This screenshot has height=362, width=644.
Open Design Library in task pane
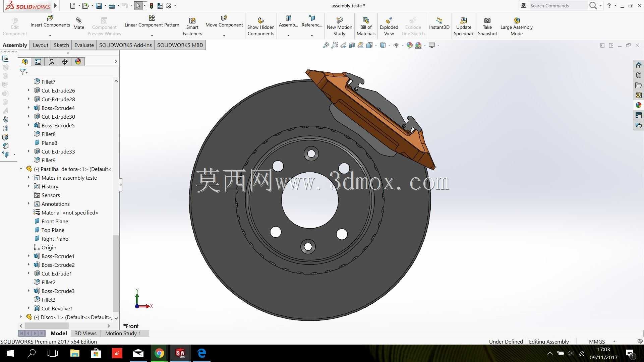[638, 75]
